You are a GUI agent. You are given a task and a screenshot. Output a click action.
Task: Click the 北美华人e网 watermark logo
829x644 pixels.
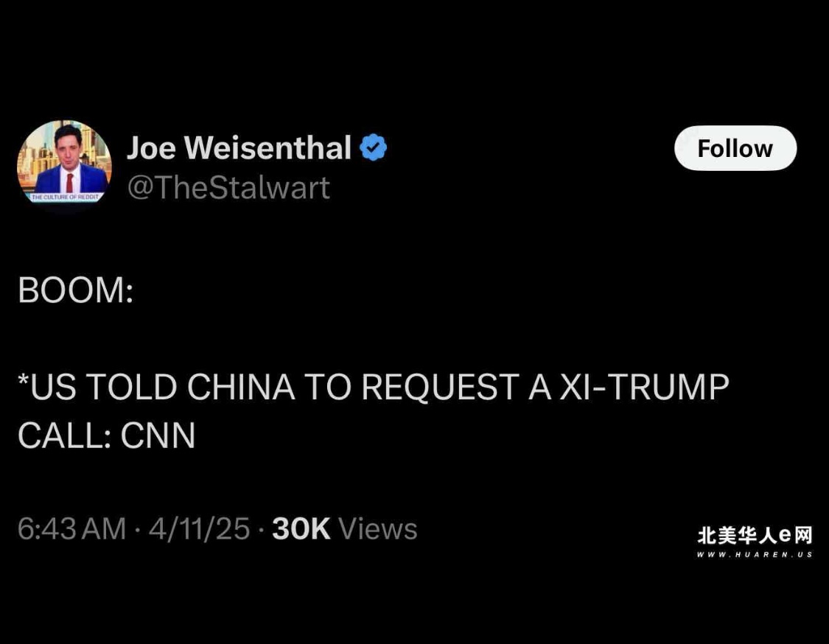(x=755, y=534)
